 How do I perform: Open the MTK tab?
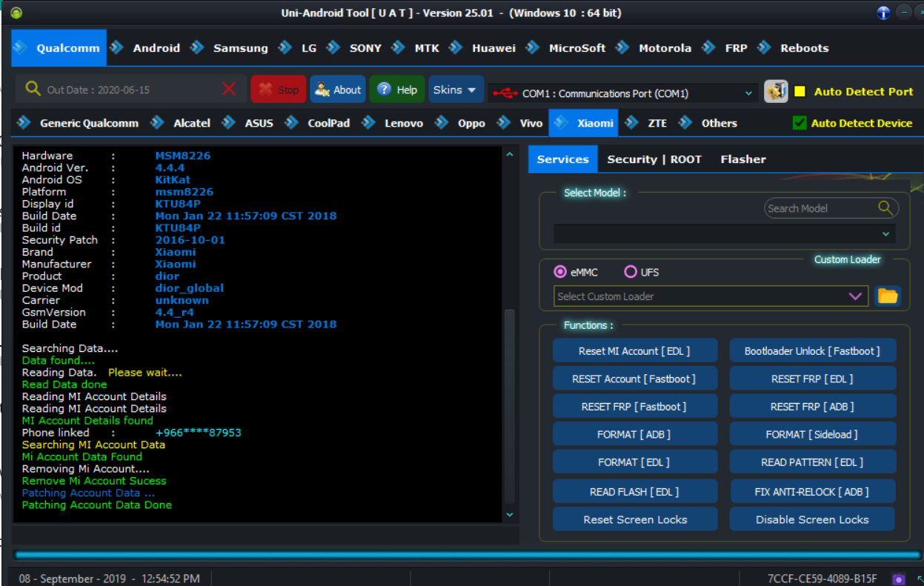[x=418, y=48]
